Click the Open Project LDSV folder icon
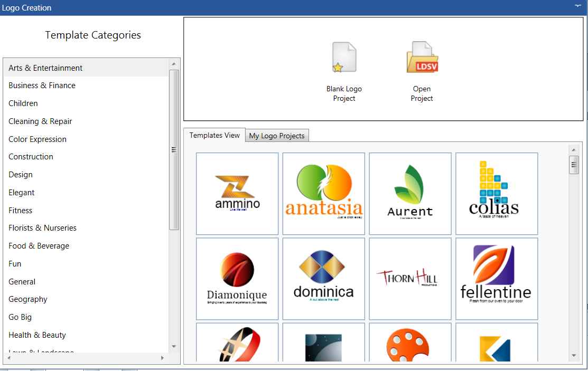This screenshot has height=371, width=588. 422,58
